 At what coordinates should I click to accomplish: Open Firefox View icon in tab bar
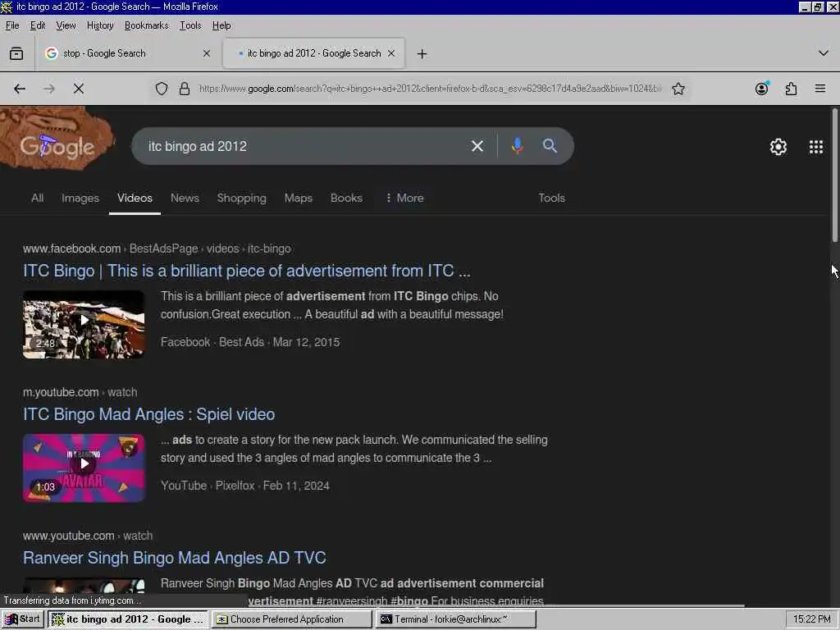click(x=16, y=53)
